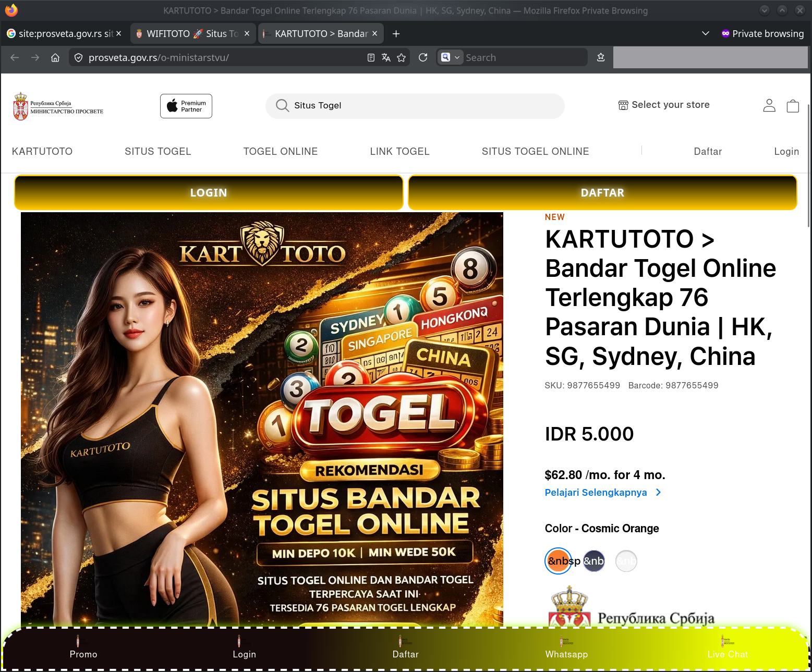Open the shopping bag icon
The image size is (812, 672).
[793, 106]
